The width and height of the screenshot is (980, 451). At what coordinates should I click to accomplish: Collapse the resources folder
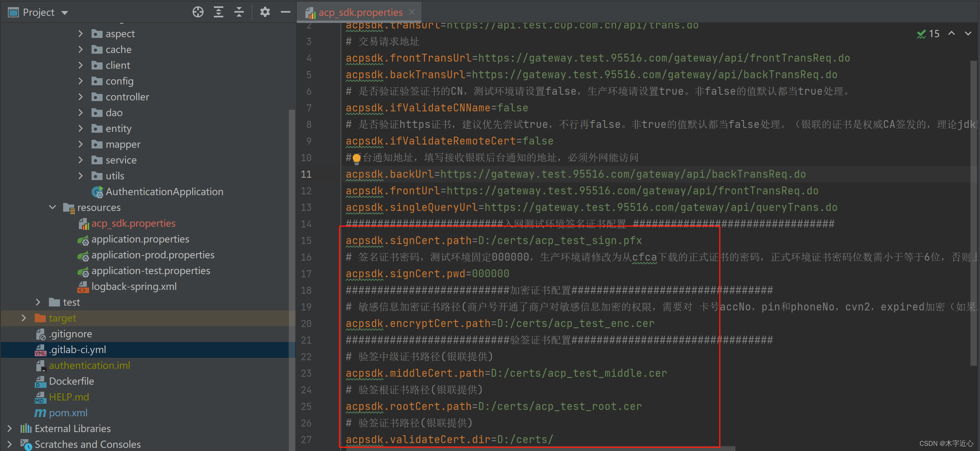point(52,207)
